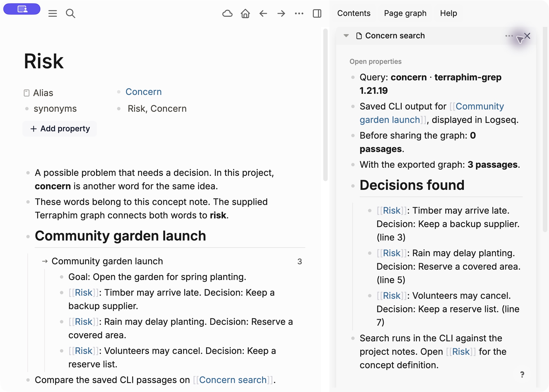Click the Decisions found heading

click(x=412, y=185)
